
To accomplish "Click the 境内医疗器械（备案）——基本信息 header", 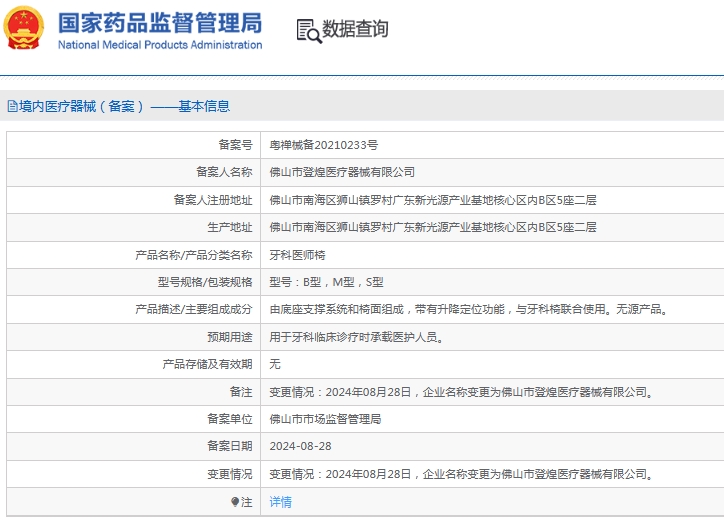I will click(124, 106).
